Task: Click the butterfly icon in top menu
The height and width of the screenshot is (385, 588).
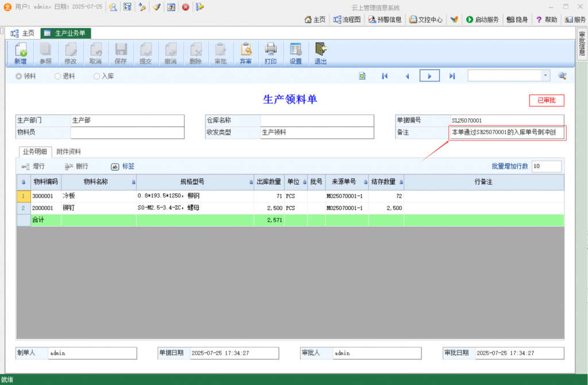Action: pyautogui.click(x=454, y=20)
